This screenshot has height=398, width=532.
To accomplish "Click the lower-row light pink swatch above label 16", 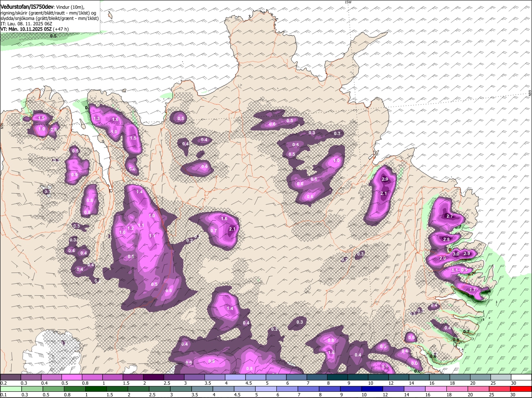I will click(x=436, y=389).
